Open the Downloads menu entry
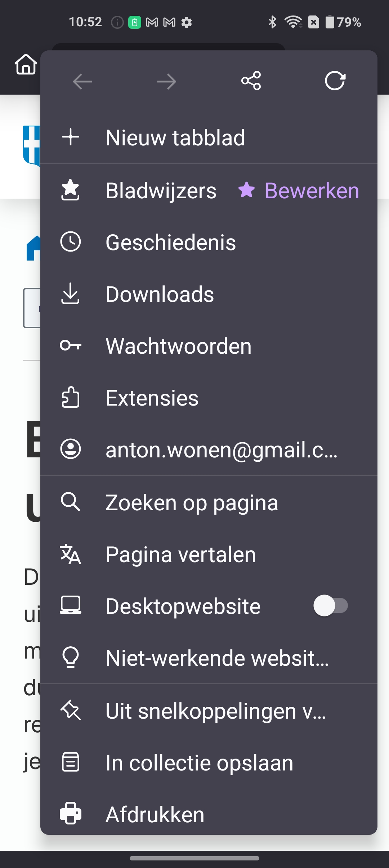 click(x=160, y=294)
